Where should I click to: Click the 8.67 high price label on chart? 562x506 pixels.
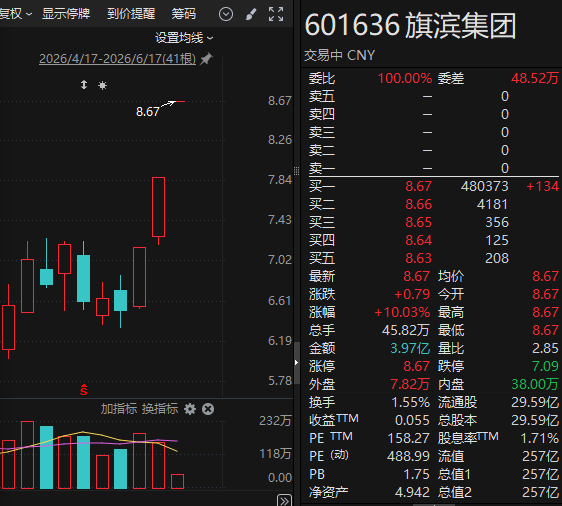point(148,111)
